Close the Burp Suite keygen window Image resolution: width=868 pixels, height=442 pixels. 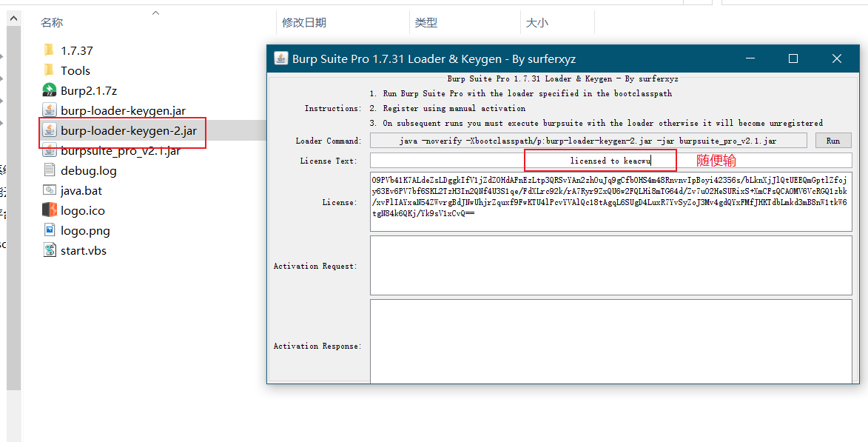[x=836, y=58]
